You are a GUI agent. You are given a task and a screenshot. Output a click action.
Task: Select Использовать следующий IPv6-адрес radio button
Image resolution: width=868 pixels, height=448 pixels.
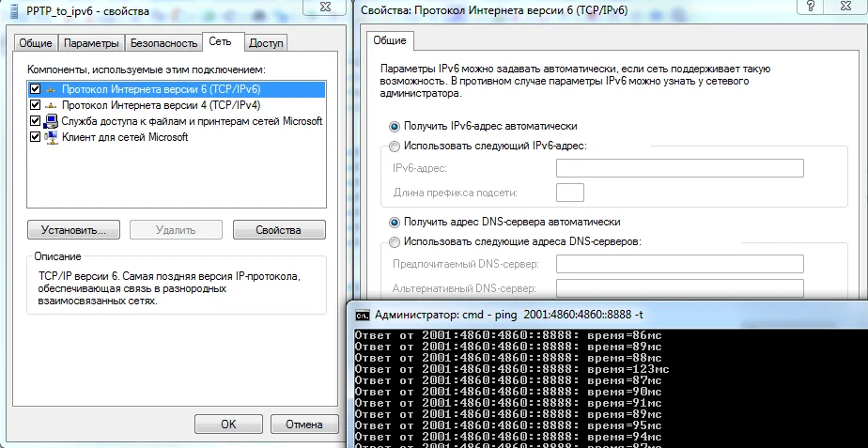coord(395,147)
